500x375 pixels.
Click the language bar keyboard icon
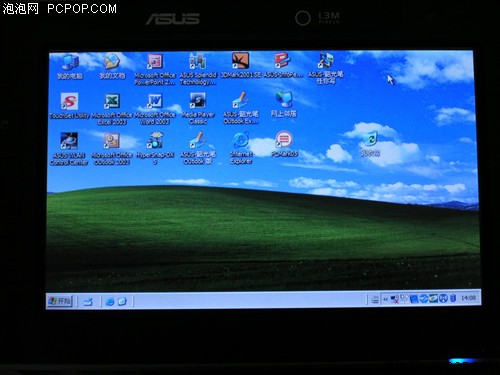(375, 299)
